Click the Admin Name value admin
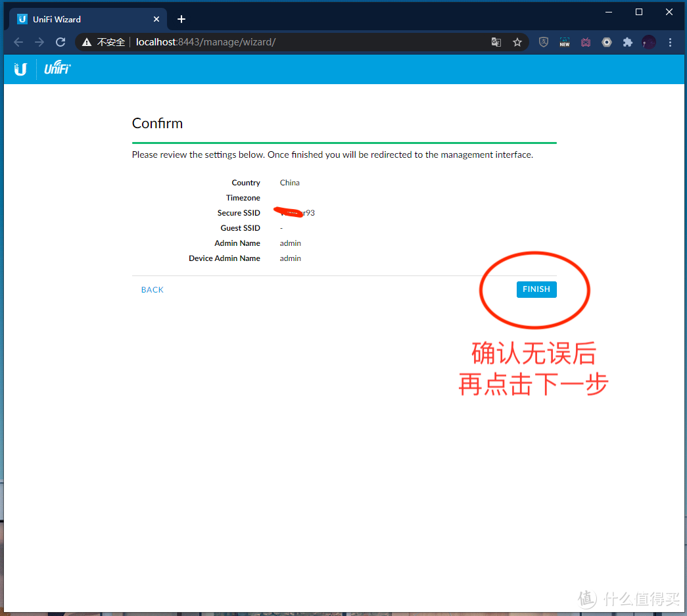The width and height of the screenshot is (687, 616). point(291,243)
